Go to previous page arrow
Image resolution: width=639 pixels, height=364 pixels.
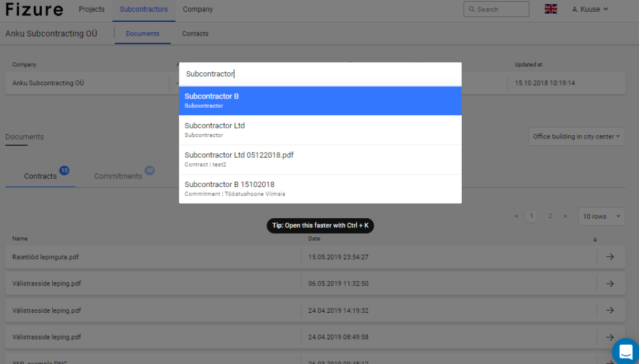coord(516,216)
